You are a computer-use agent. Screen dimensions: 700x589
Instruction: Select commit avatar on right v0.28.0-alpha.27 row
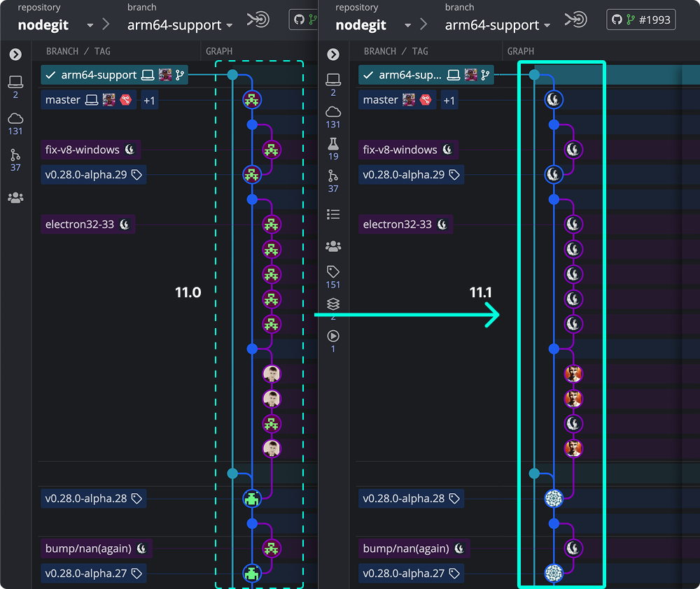click(x=554, y=574)
